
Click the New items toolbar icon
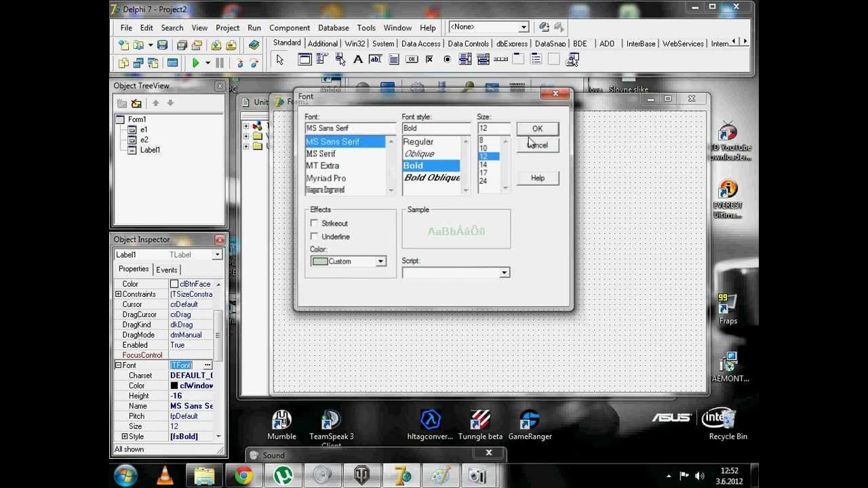coord(123,45)
